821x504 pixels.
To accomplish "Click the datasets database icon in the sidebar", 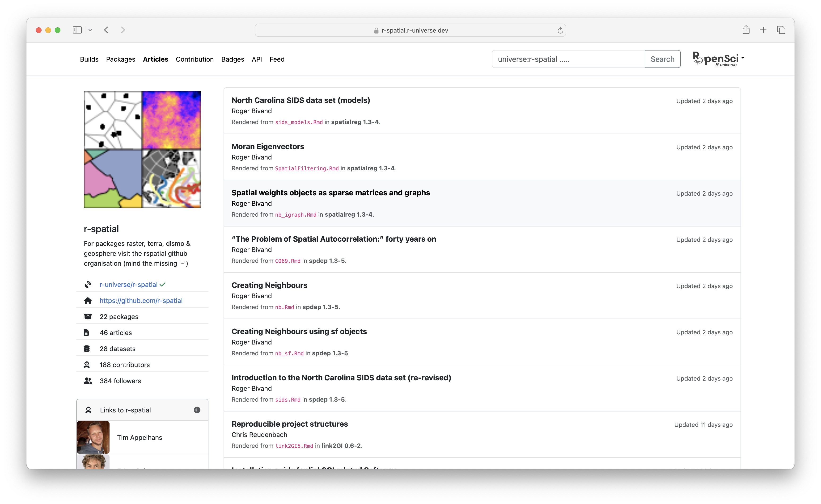I will 87,348.
